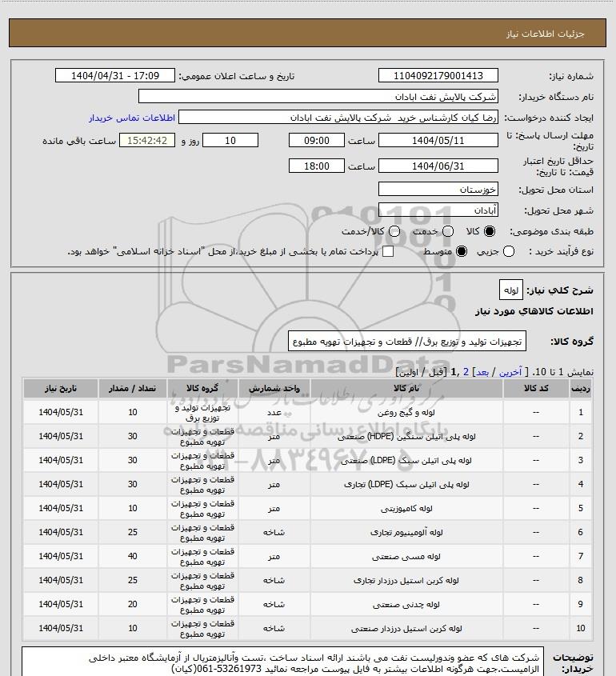The image size is (616, 676).
Task: Select the کالا radio button
Action: tap(489, 231)
